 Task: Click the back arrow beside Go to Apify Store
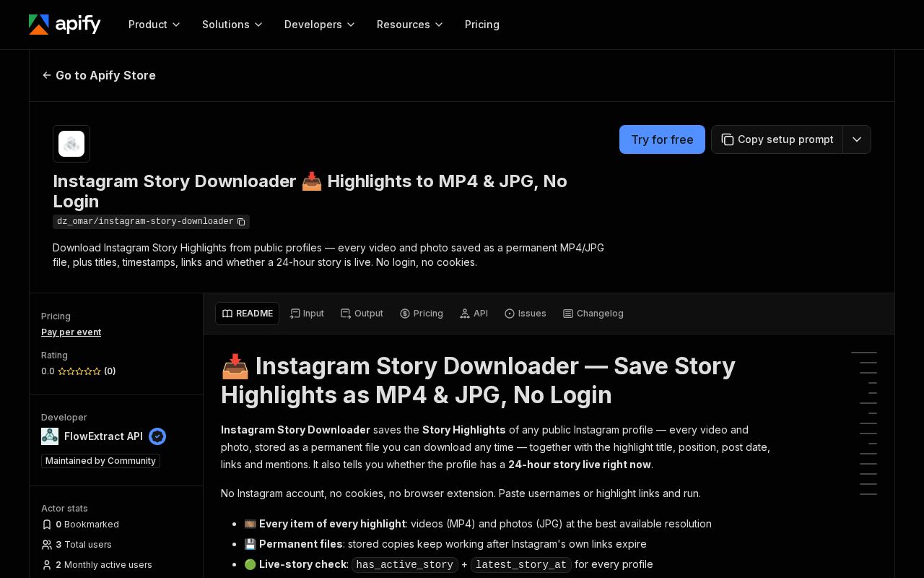point(47,75)
